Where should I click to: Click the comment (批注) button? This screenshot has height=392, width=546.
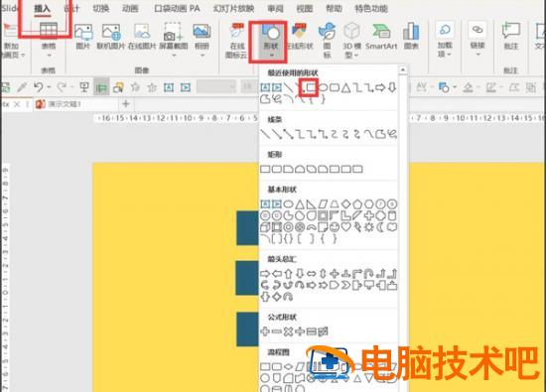point(511,36)
